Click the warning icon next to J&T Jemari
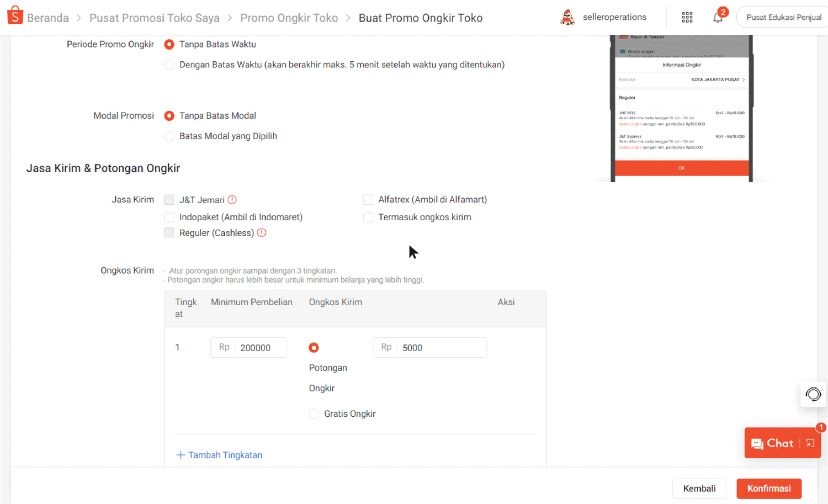 (x=232, y=200)
